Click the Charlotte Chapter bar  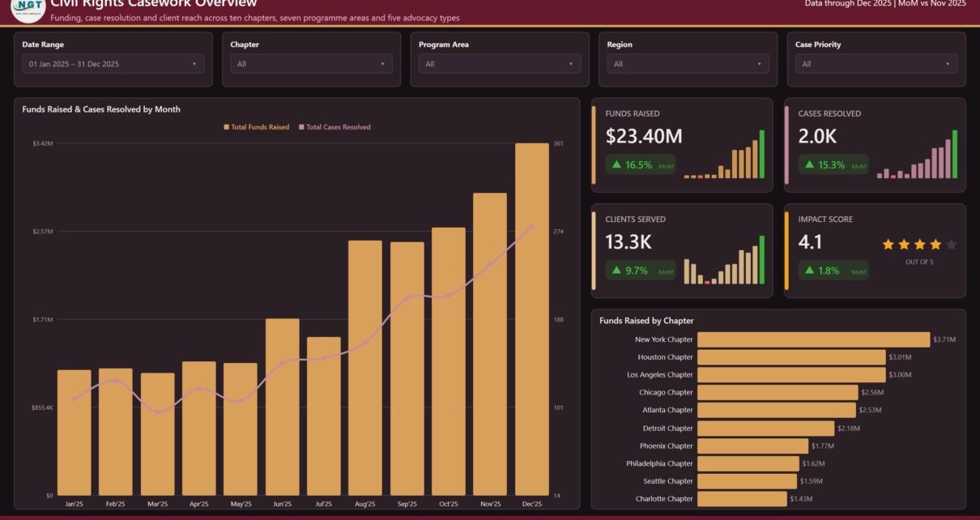click(x=742, y=499)
